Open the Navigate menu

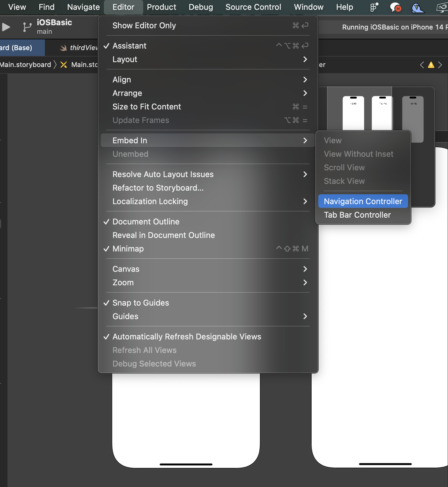83,7
